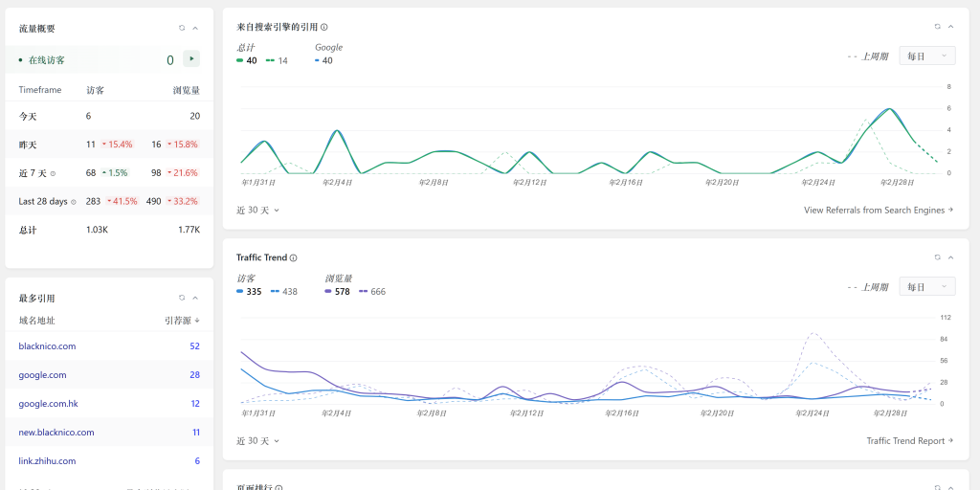
Task: Refresh the 流量概要 traffic overview widget
Action: (x=182, y=29)
